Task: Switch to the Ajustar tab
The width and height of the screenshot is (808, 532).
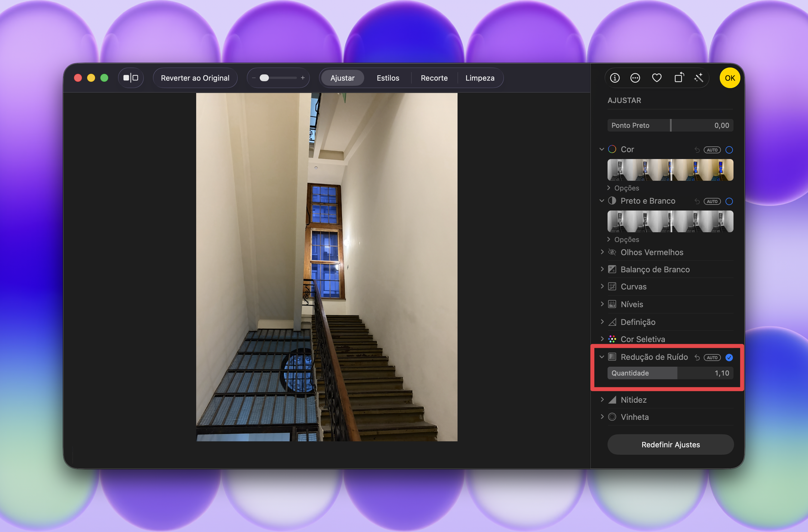Action: (342, 78)
